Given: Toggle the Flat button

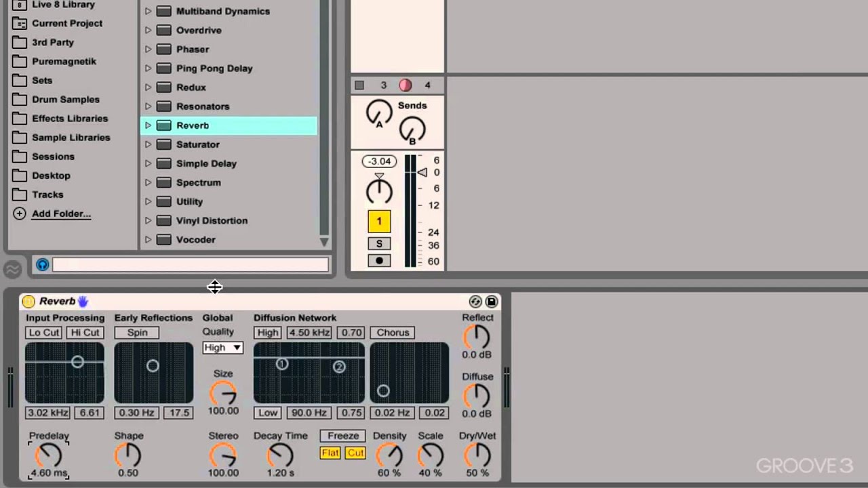Looking at the screenshot, I should coord(330,453).
